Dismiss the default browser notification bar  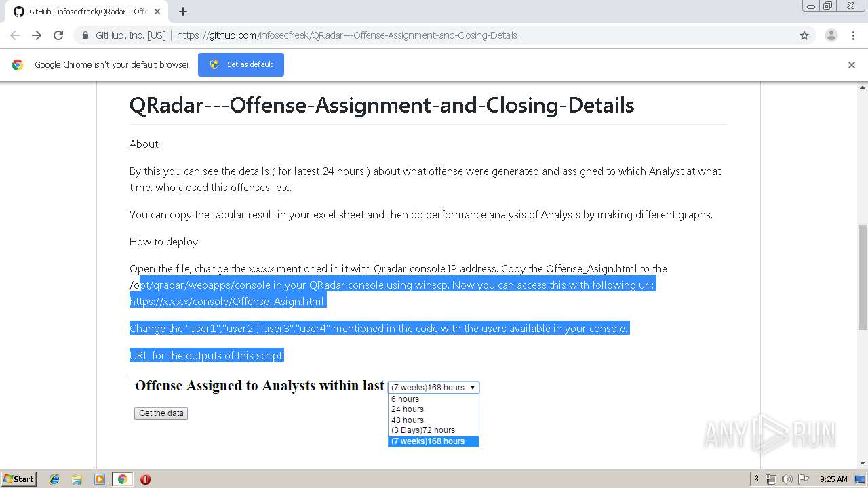pyautogui.click(x=852, y=65)
